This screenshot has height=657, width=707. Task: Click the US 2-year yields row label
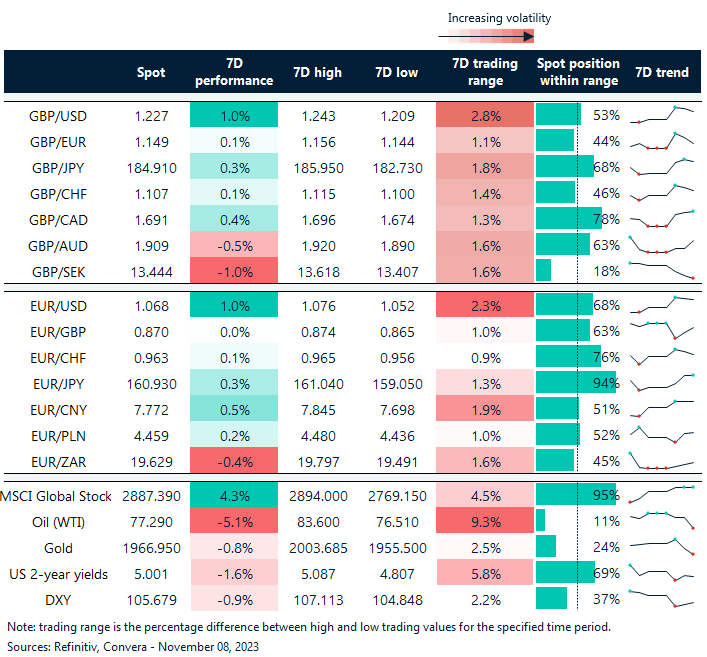[x=57, y=572]
